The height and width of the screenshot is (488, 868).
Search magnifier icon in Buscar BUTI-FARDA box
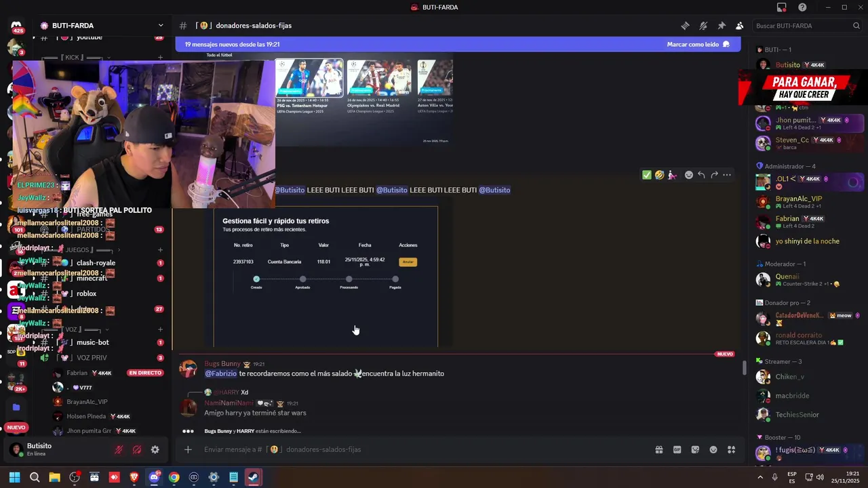click(856, 26)
